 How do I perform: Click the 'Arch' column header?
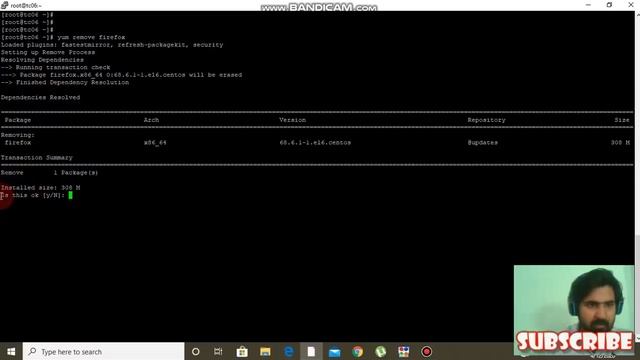(151, 120)
